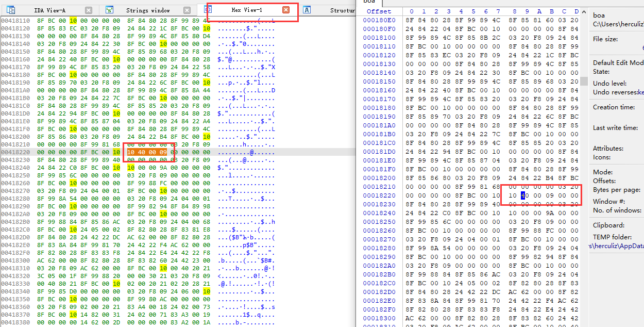Click the Hex View-1 tab icon
The image size is (644, 327).
pos(208,10)
